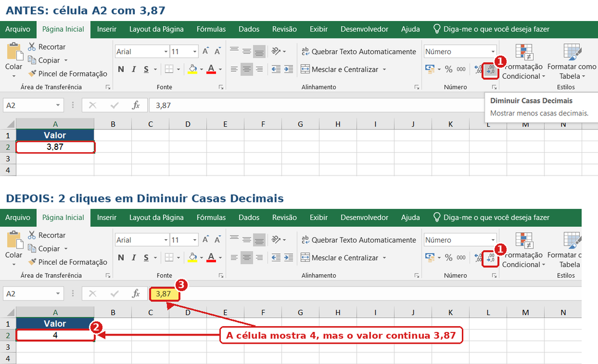The image size is (598, 364).
Task: Click Mesclar e Centralizar in the DEPOIS ribbon
Action: click(340, 258)
